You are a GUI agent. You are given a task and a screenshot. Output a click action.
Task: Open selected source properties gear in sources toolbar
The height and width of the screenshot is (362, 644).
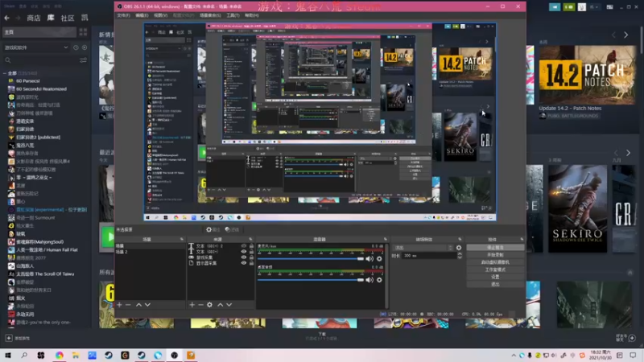point(210,305)
